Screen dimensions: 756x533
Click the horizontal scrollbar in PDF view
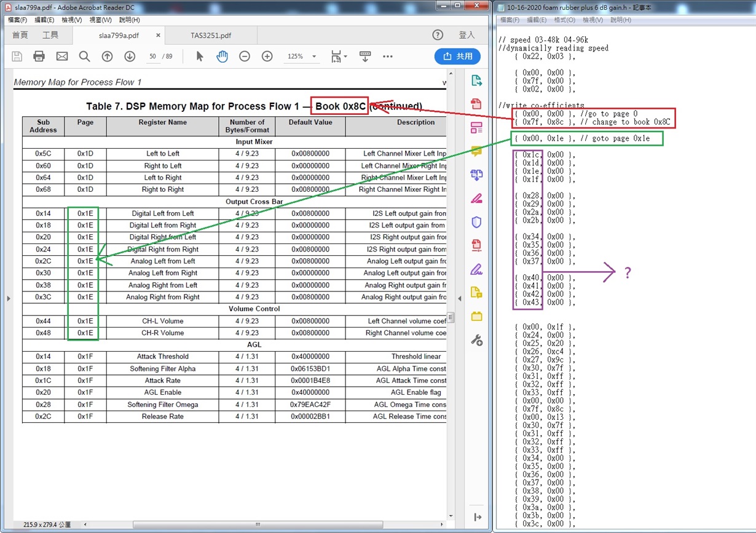click(258, 524)
